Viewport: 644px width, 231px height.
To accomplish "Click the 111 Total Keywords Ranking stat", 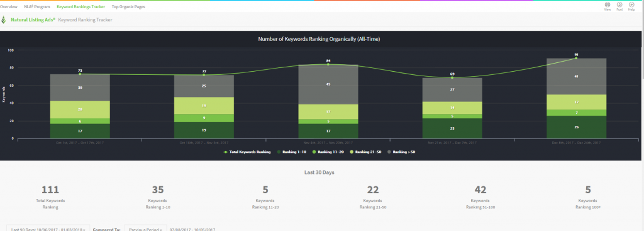I will 50,197.
